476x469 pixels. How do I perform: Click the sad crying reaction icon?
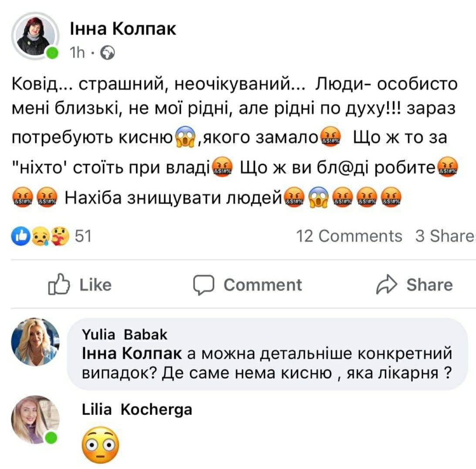pos(41,236)
